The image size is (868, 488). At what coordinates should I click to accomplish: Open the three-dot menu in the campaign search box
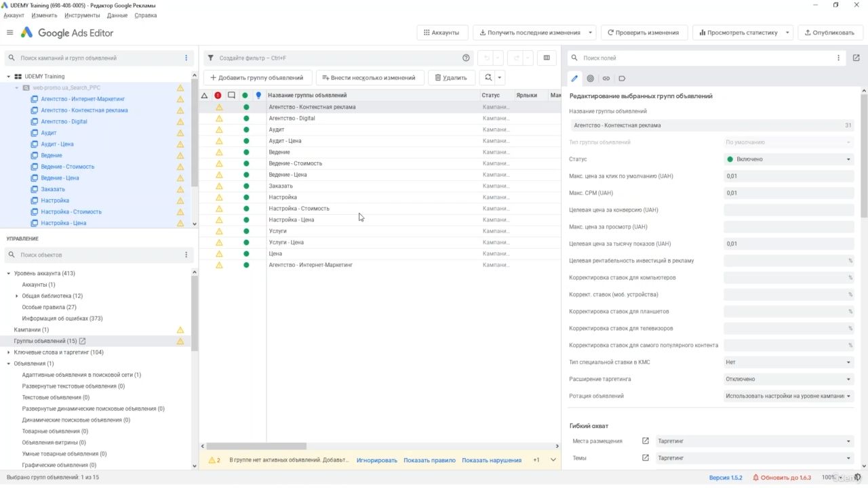pyautogui.click(x=186, y=58)
